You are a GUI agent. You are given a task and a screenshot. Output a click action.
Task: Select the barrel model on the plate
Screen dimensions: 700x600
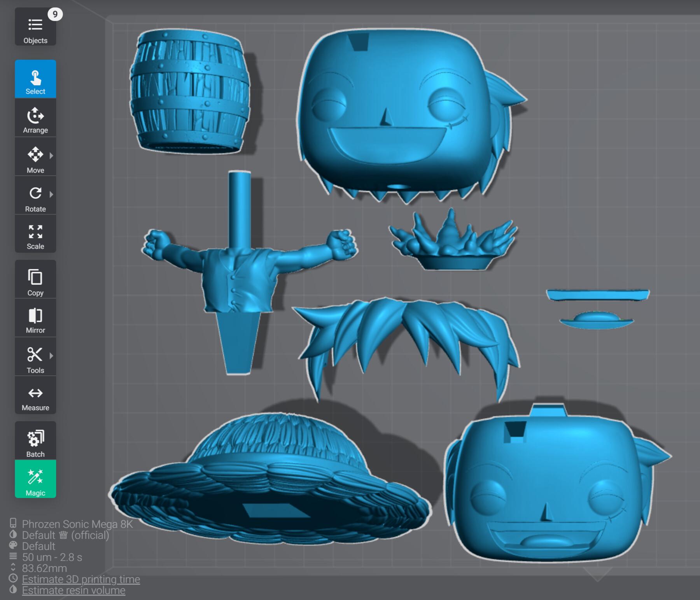[x=190, y=91]
